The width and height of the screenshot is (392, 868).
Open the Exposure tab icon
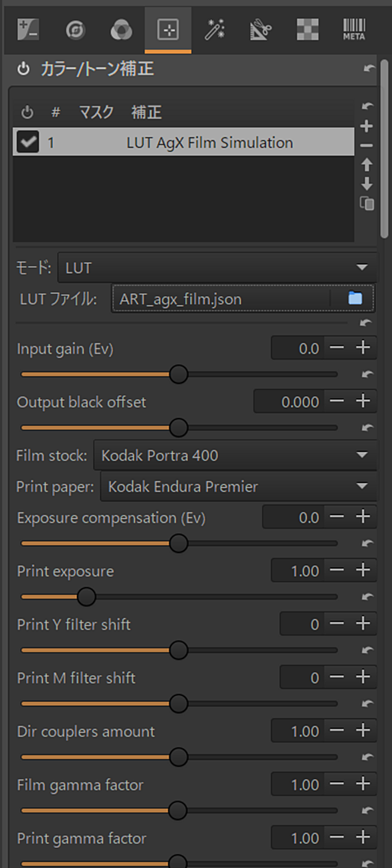coord(27,29)
